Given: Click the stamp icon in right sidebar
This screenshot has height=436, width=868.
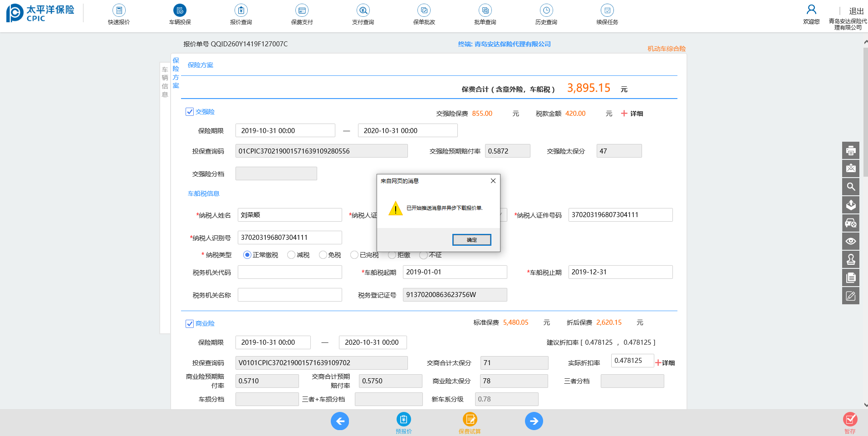Looking at the screenshot, I should [850, 259].
